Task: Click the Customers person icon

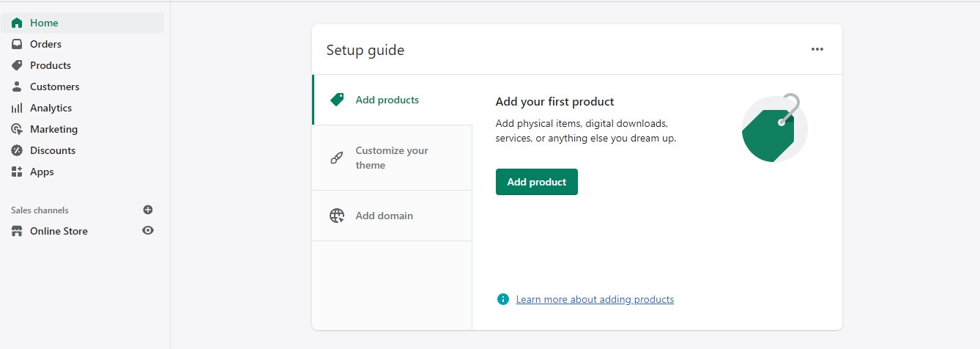Action: (x=17, y=87)
